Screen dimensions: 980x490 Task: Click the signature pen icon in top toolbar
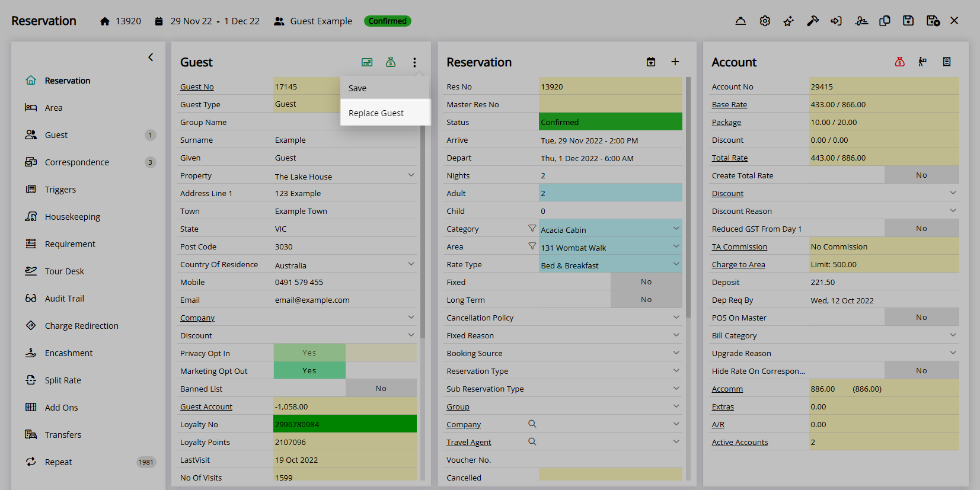point(861,21)
